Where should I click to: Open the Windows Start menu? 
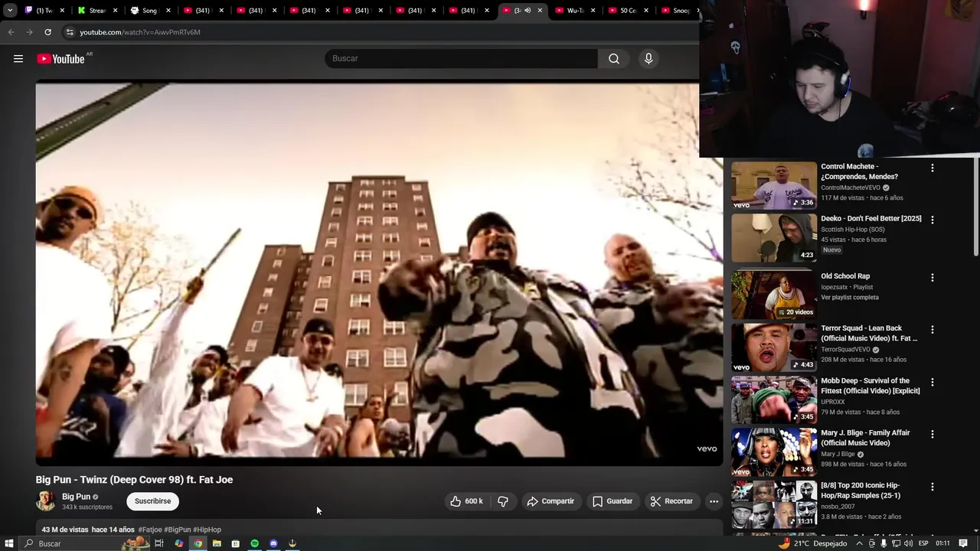click(9, 543)
